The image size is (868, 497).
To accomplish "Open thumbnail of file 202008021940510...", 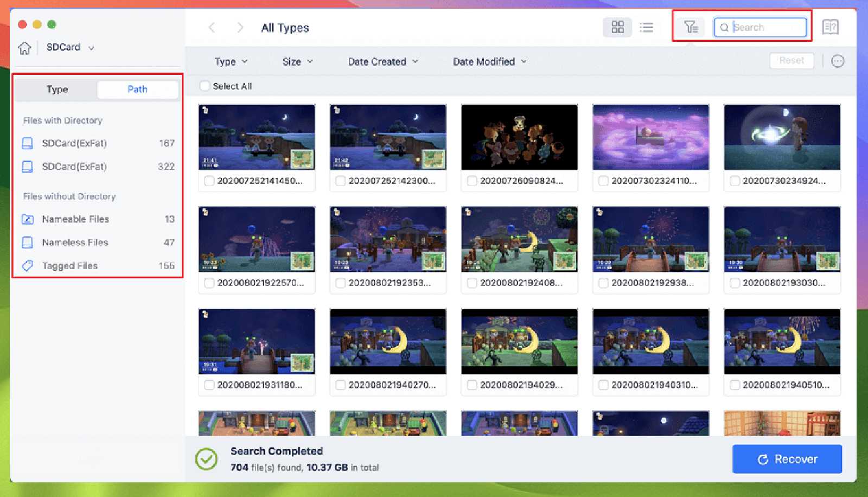I will (782, 341).
